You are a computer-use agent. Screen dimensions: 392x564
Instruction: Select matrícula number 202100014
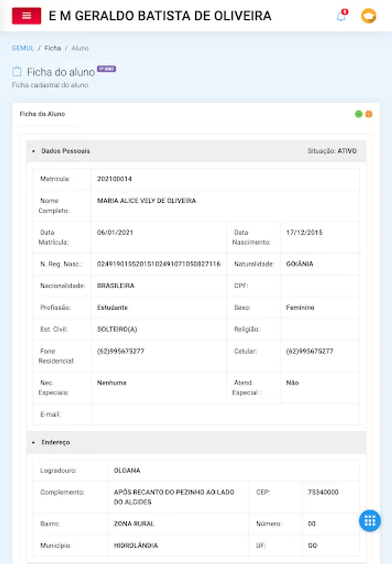coord(114,179)
